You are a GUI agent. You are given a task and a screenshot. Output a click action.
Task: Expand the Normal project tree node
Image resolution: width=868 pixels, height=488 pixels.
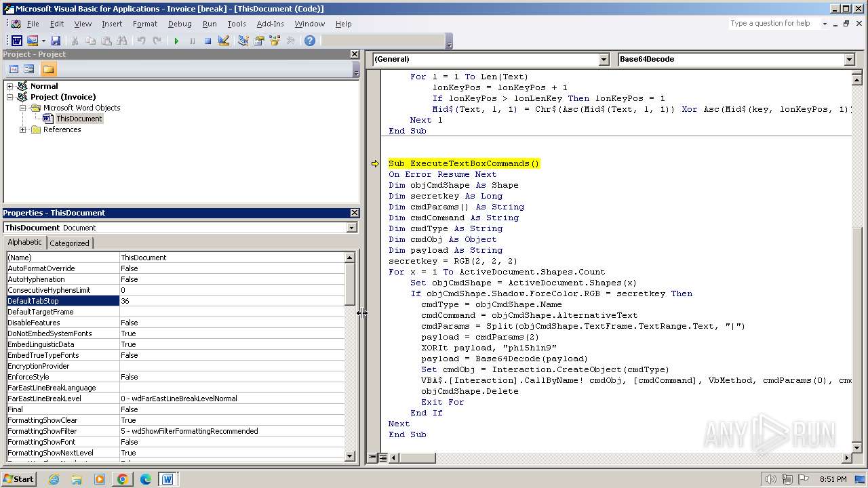10,86
